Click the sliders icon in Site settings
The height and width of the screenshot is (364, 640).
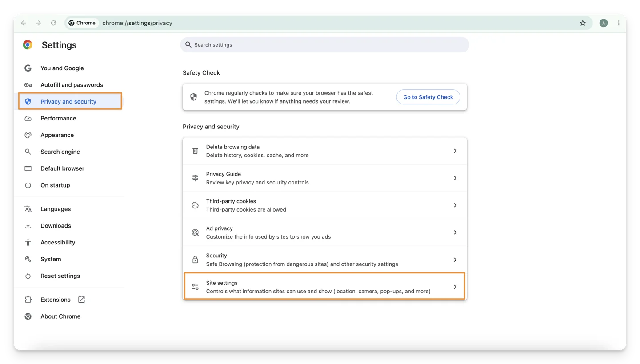(x=195, y=287)
